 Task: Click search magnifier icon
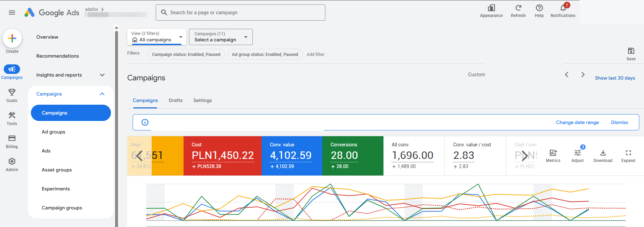[x=164, y=13]
